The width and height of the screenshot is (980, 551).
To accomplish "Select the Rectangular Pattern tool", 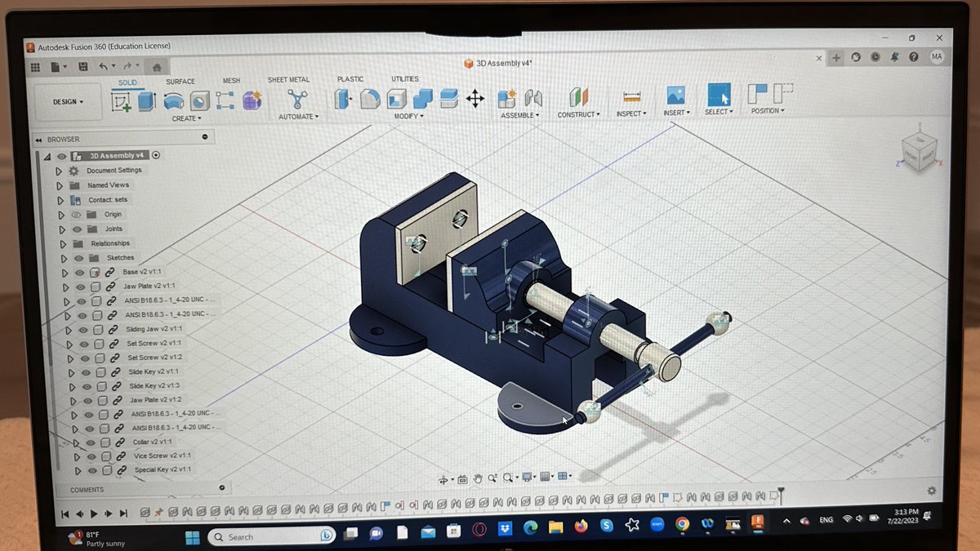I will coord(225,100).
